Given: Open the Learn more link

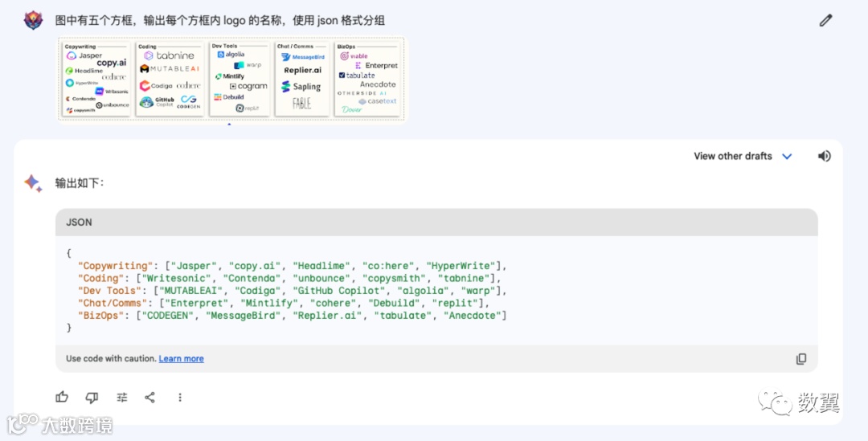Looking at the screenshot, I should [181, 358].
